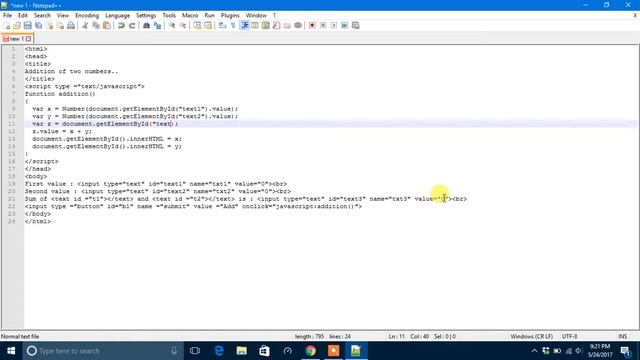The height and width of the screenshot is (360, 640).
Task: Click the Paste toolbar icon
Action: tap(107, 25)
